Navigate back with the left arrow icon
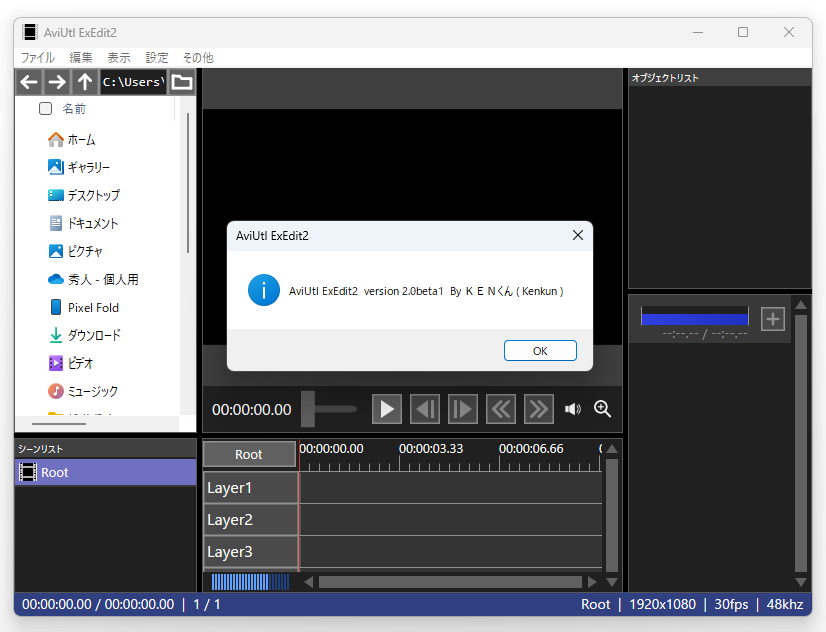Viewport: 826px width, 632px height. click(x=28, y=81)
